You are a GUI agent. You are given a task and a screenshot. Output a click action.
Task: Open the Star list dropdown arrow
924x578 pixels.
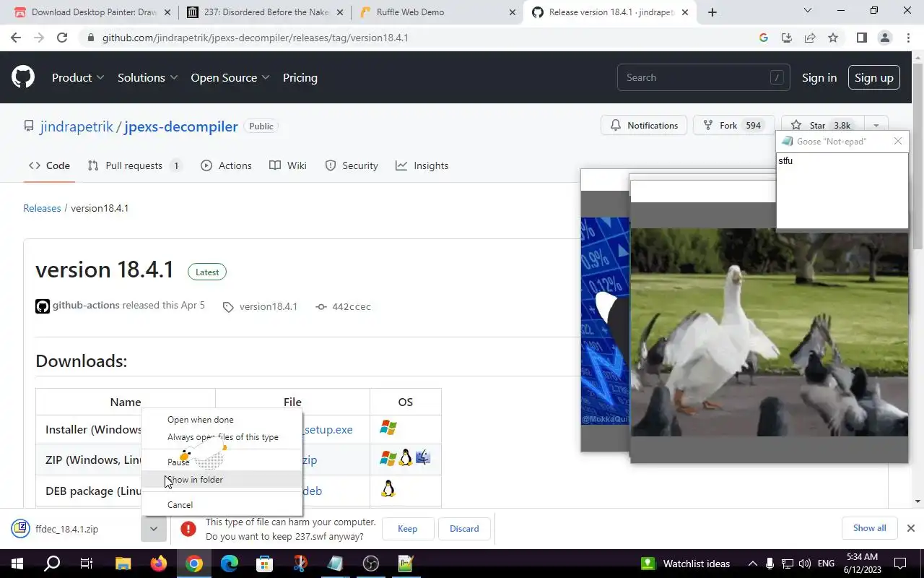click(876, 126)
